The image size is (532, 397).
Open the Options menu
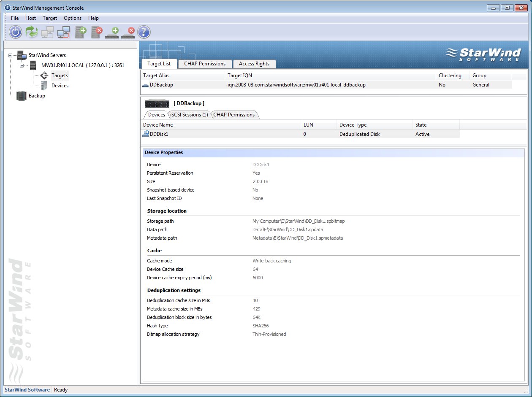(x=73, y=18)
